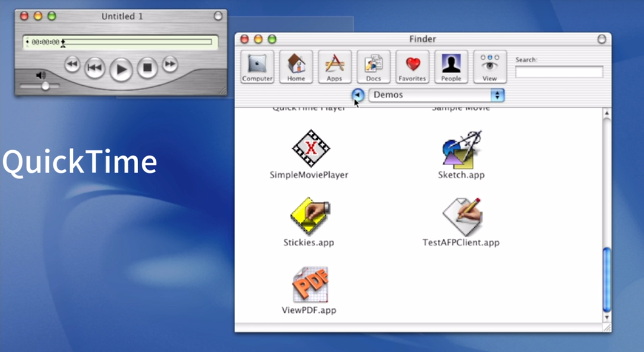Click the View toolbar button
Image resolution: width=644 pixels, height=352 pixels.
click(489, 67)
